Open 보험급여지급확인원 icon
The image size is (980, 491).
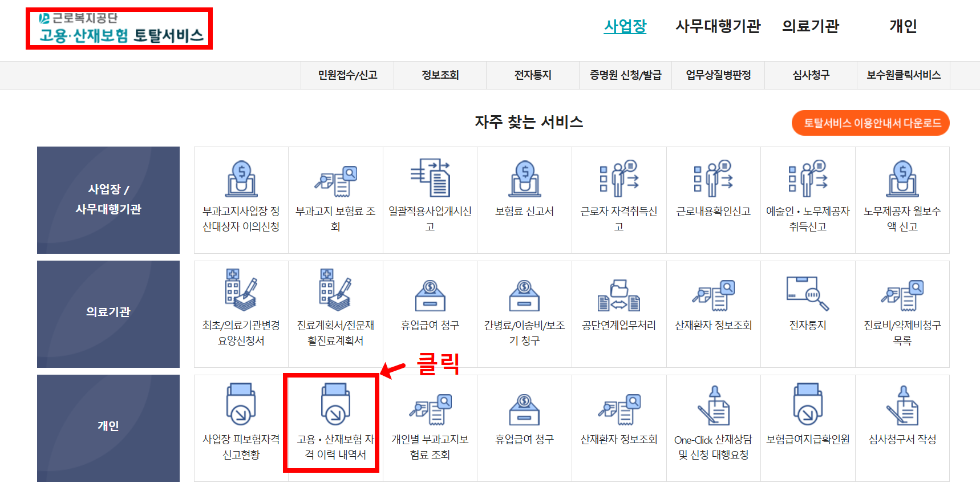pos(808,404)
